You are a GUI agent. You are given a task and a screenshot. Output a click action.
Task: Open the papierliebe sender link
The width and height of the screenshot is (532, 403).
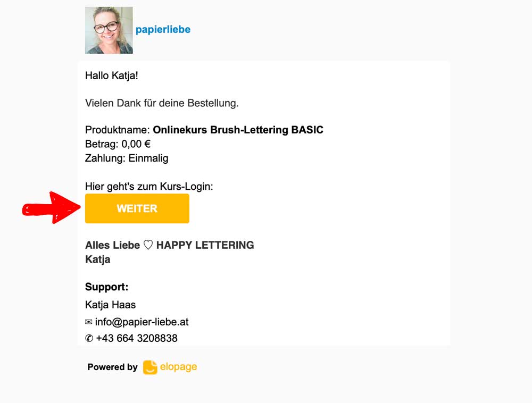click(x=163, y=29)
